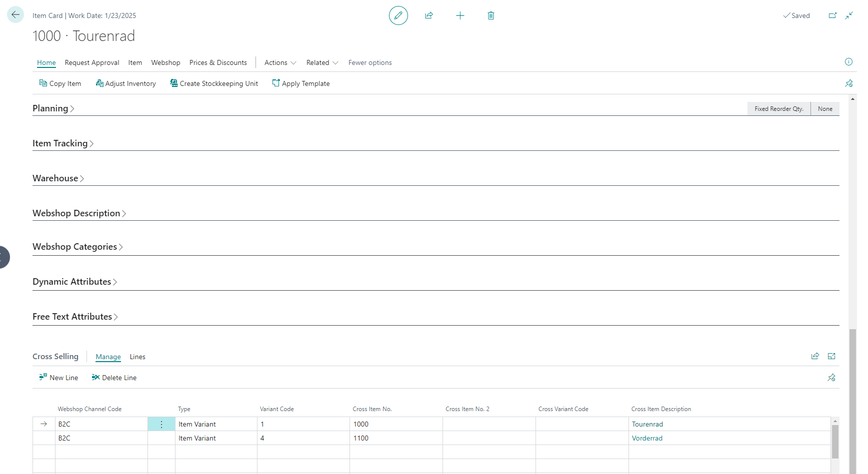This screenshot has height=474, width=868.
Task: Expand the Planning section
Action: click(53, 108)
